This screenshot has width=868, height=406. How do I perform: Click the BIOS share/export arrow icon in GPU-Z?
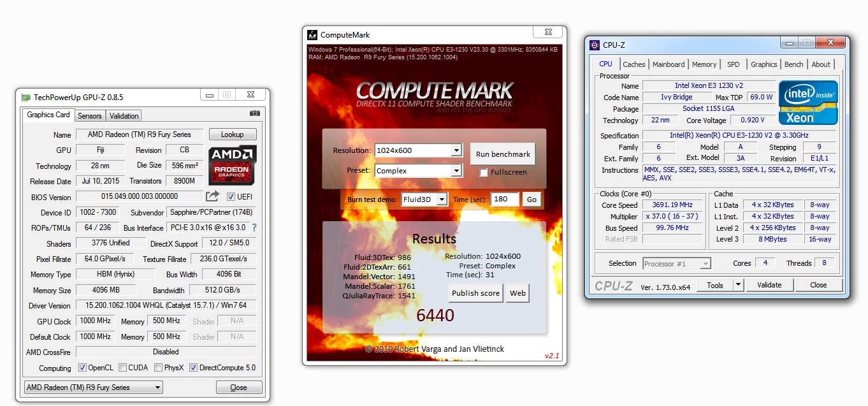(212, 196)
